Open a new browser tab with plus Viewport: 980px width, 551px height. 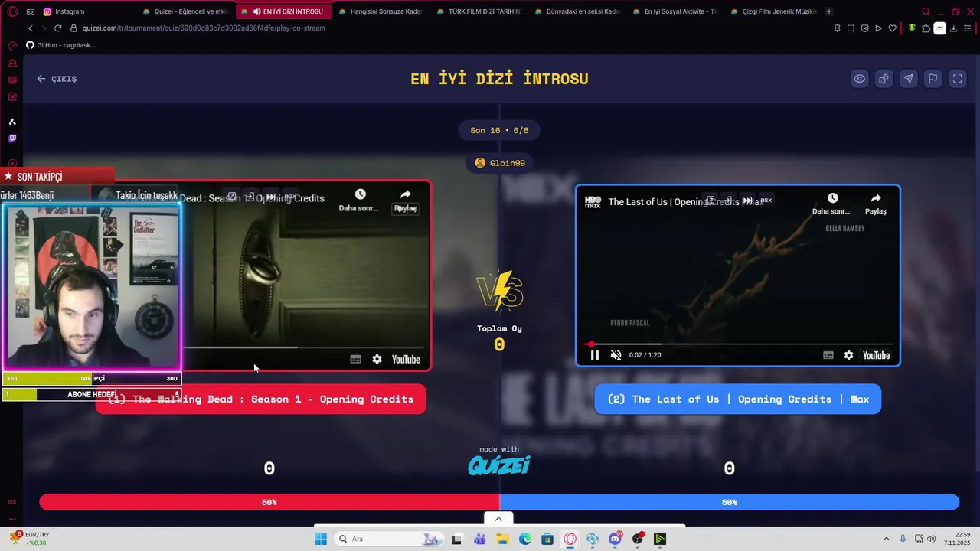pos(829,11)
